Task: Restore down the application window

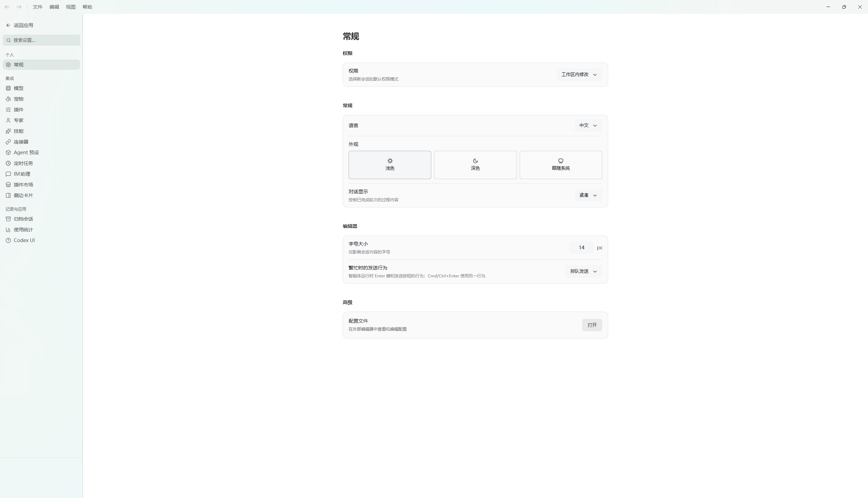Action: click(844, 7)
